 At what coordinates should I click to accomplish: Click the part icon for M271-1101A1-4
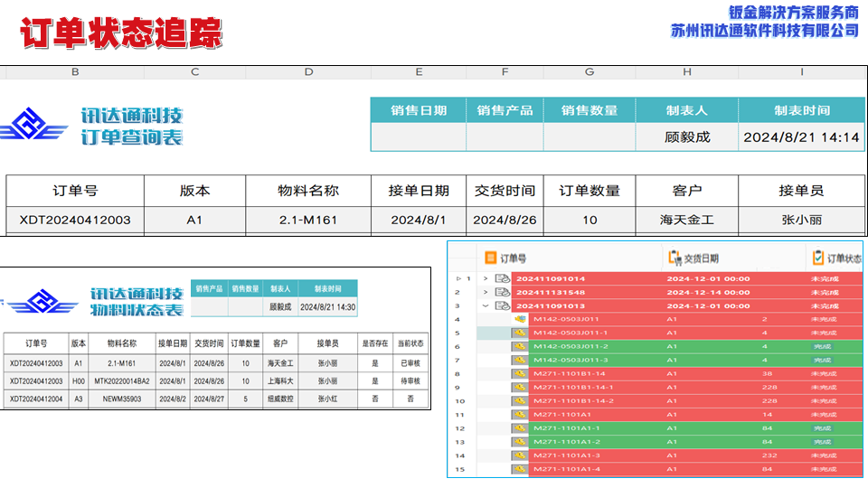point(520,469)
